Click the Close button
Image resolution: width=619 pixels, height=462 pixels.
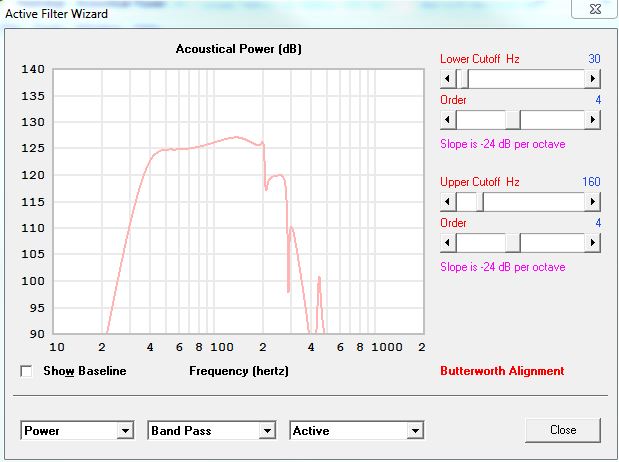click(x=563, y=430)
